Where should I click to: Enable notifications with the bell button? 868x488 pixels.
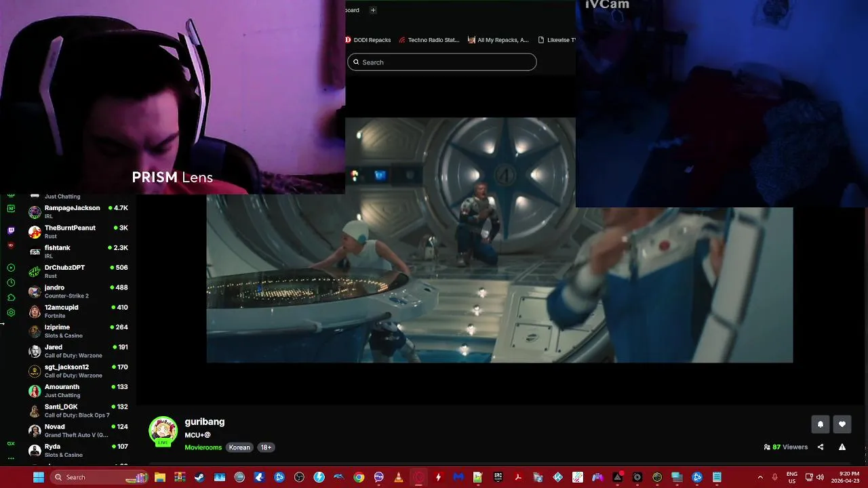tap(820, 424)
